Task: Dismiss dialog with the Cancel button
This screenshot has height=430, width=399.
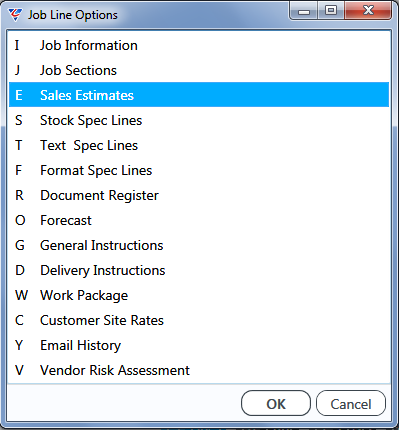Action: pyautogui.click(x=351, y=403)
